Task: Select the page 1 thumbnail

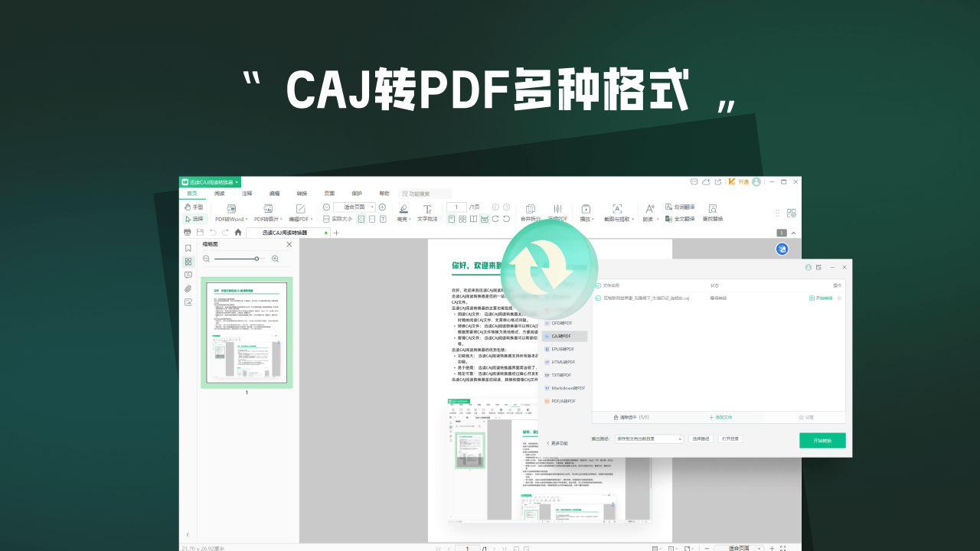Action: (x=247, y=332)
